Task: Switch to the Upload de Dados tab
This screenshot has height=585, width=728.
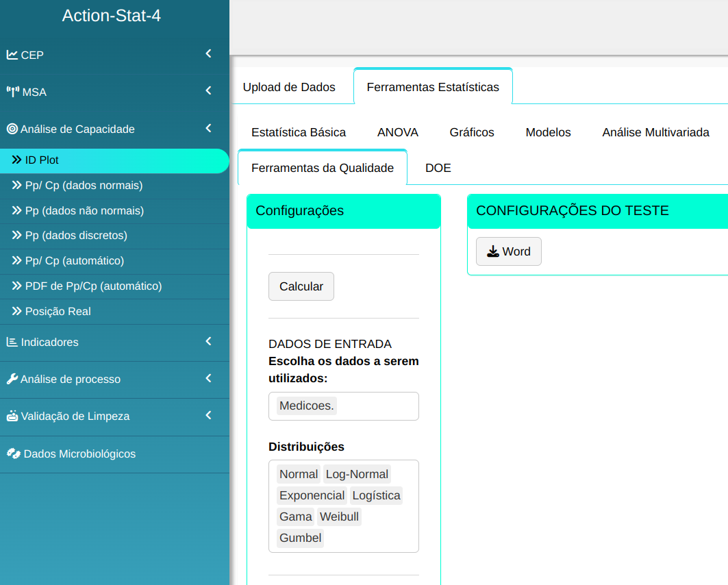Action: pyautogui.click(x=289, y=87)
